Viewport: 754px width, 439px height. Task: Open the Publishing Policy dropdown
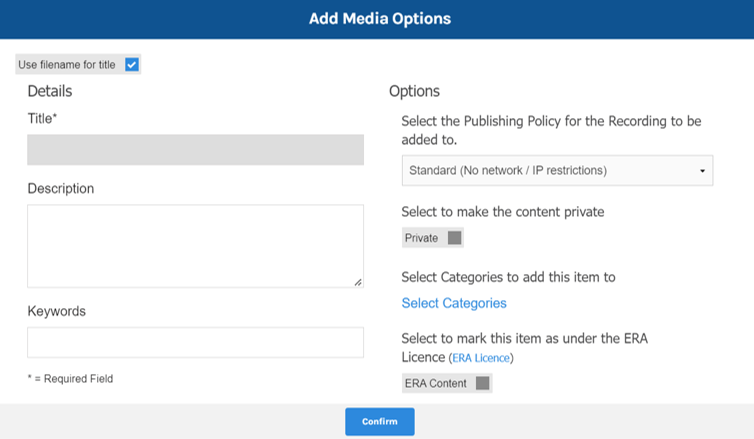[556, 171]
